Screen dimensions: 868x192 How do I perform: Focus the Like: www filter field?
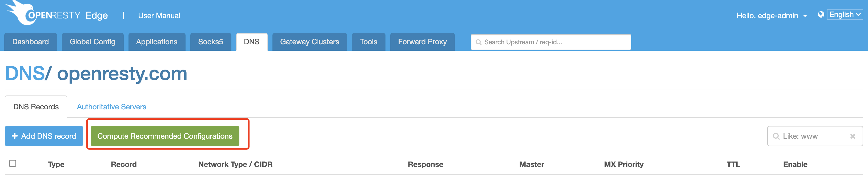(x=815, y=136)
